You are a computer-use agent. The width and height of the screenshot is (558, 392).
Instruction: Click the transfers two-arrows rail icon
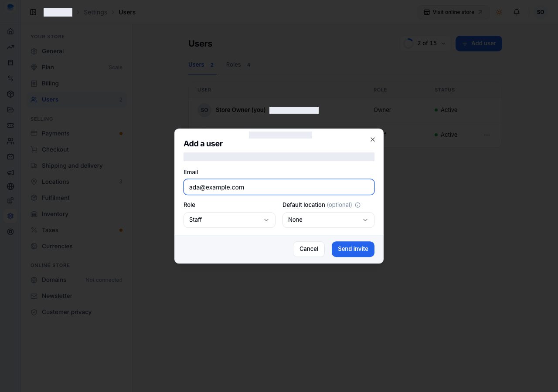coord(10,78)
